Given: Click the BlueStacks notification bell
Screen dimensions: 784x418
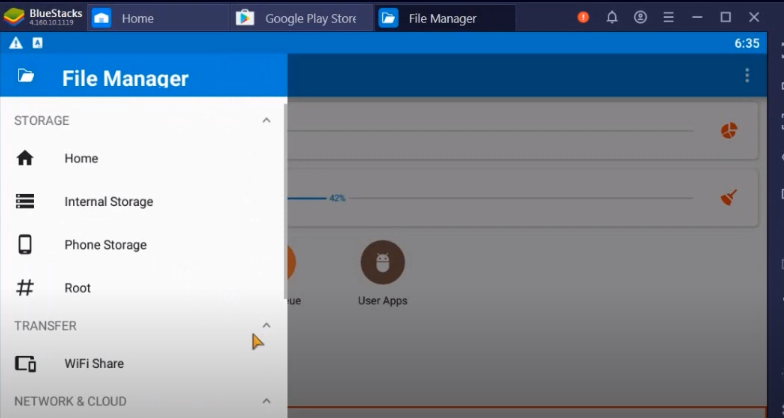Looking at the screenshot, I should point(612,18).
